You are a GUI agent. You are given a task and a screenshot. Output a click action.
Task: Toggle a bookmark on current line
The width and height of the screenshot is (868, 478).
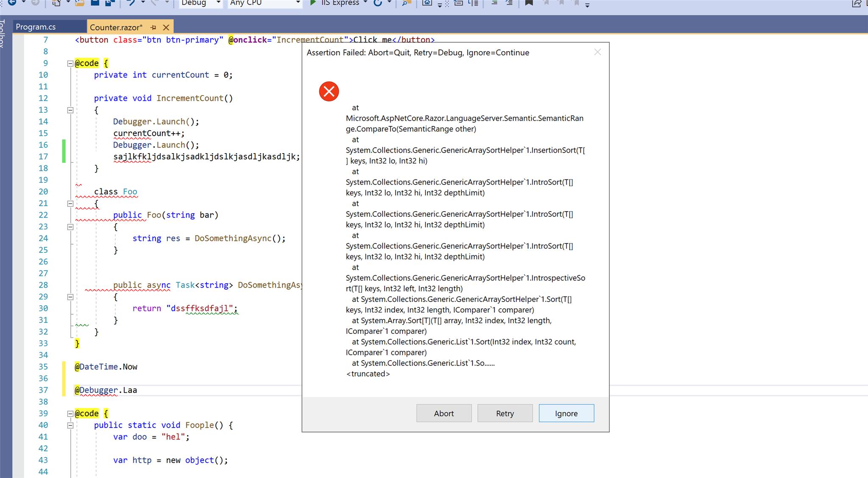pos(529,3)
